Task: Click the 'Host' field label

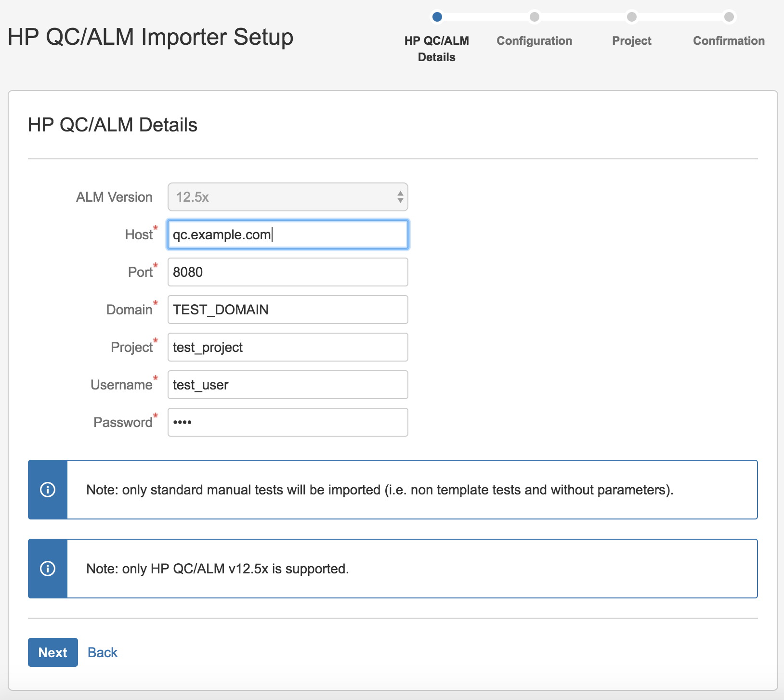Action: pyautogui.click(x=139, y=234)
